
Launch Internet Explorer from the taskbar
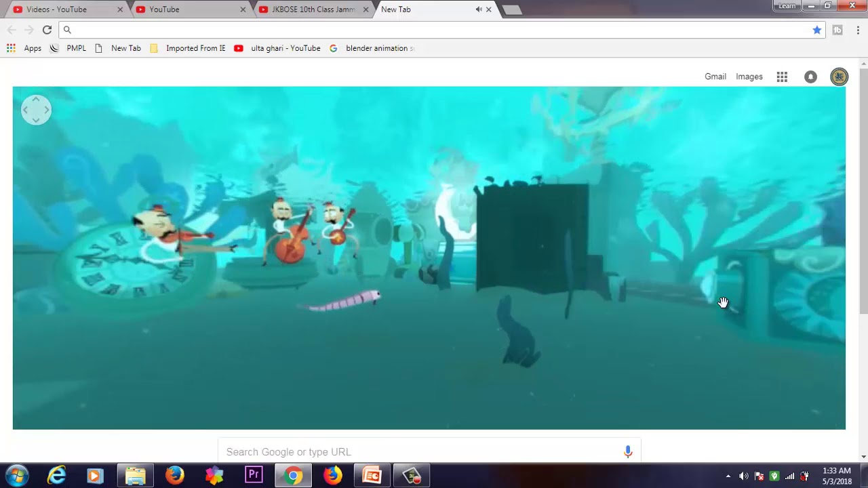(x=57, y=476)
